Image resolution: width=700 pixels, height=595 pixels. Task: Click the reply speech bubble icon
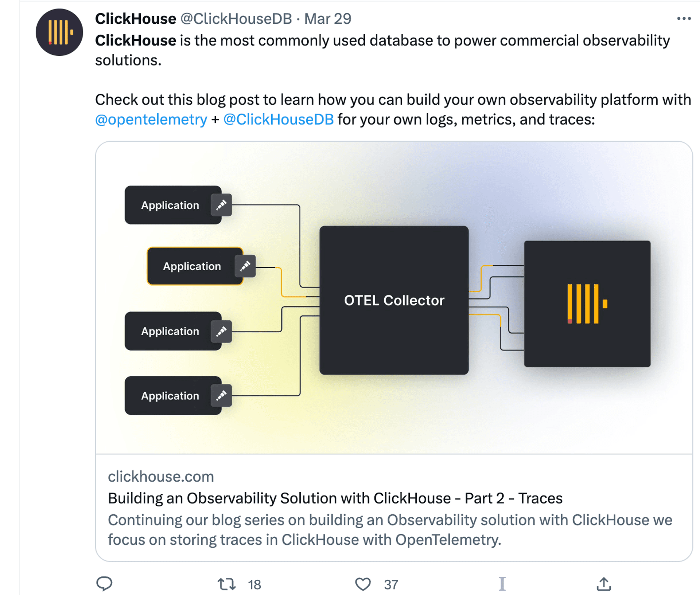(x=104, y=584)
